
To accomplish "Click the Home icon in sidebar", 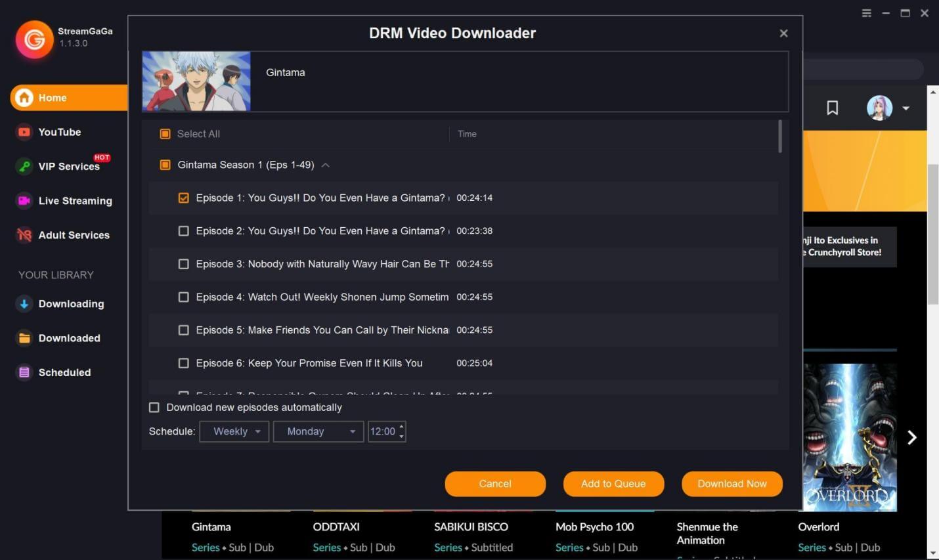I will coord(24,98).
